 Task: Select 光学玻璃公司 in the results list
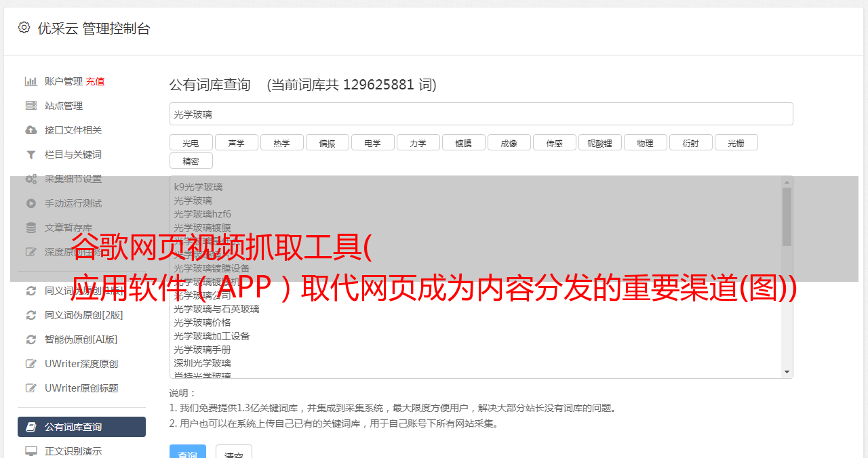[202, 295]
